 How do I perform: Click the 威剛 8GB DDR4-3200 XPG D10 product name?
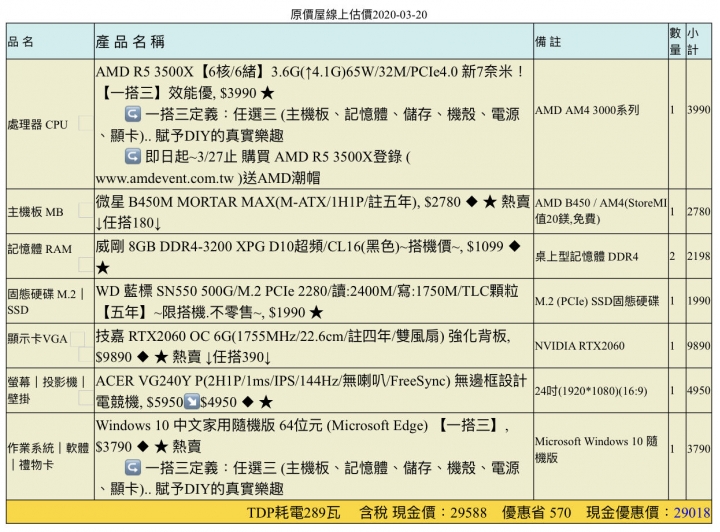click(x=194, y=246)
